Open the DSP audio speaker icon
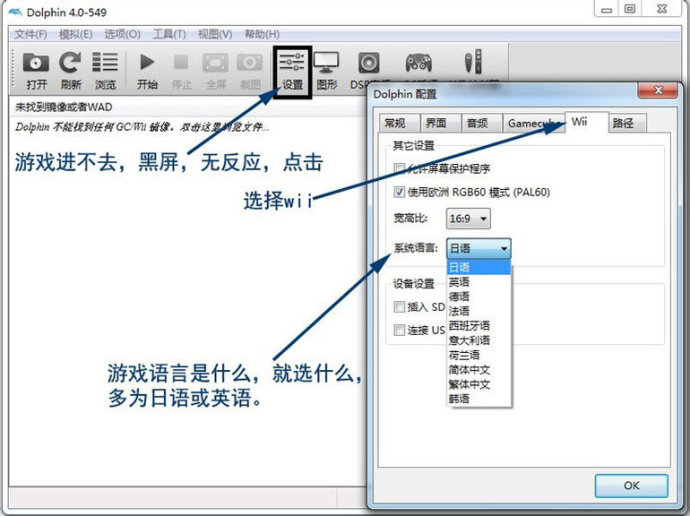The height and width of the screenshot is (516, 690). (x=369, y=63)
